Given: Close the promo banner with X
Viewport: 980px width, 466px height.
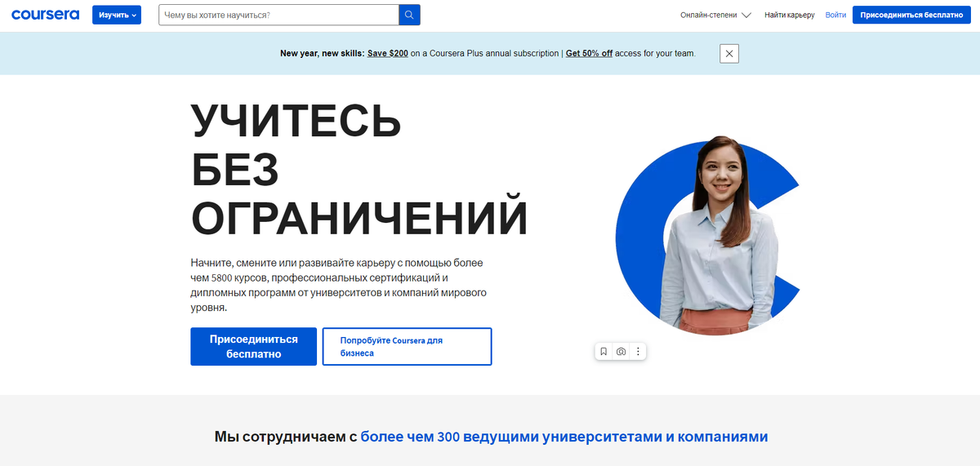Looking at the screenshot, I should (729, 54).
